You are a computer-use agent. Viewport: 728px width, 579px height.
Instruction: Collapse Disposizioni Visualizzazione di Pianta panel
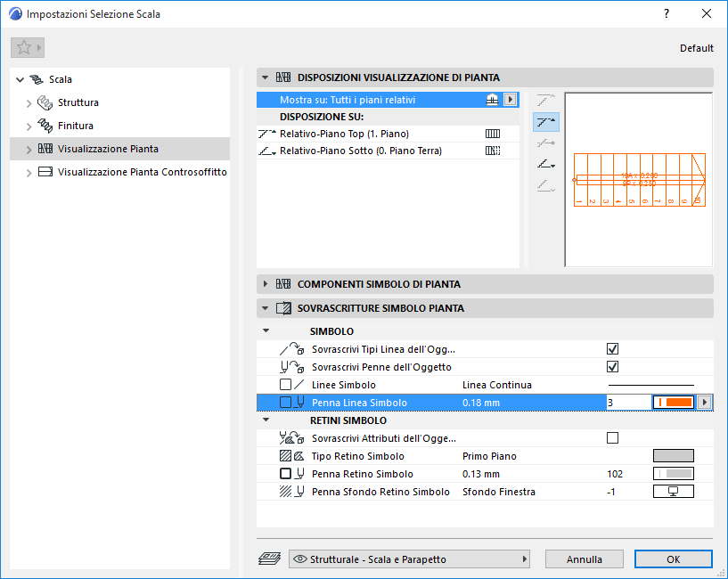point(266,77)
